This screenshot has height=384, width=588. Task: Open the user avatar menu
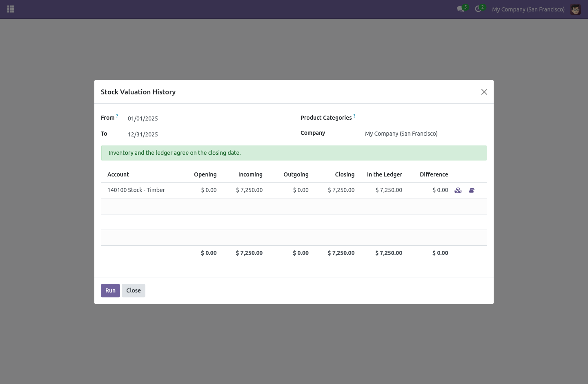click(x=575, y=9)
